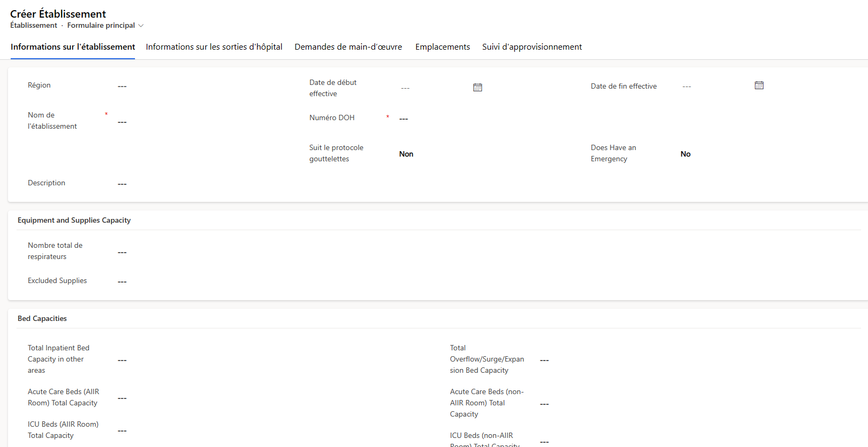
Task: Open Informations sur les sorties d'hôpital tab
Action: 214,47
